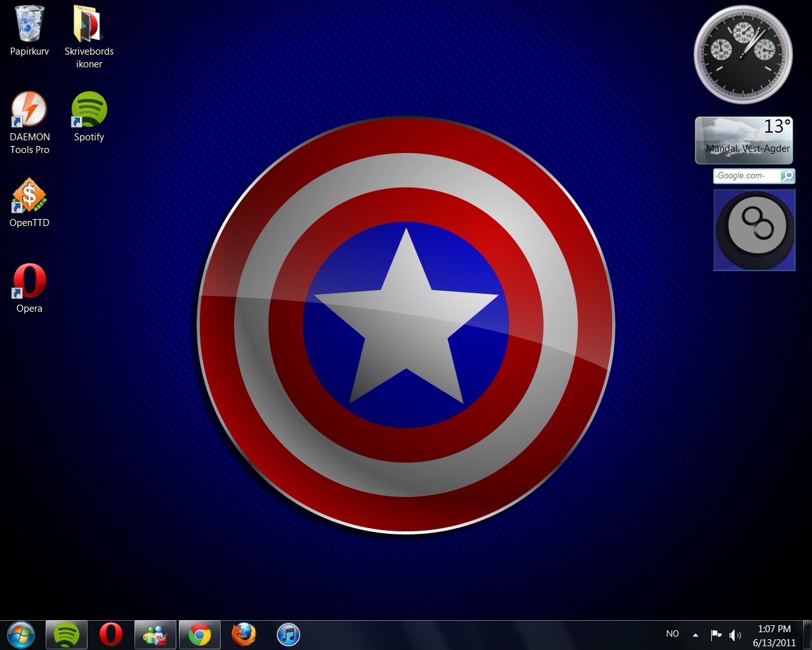Click the Google.com search field

tap(747, 176)
